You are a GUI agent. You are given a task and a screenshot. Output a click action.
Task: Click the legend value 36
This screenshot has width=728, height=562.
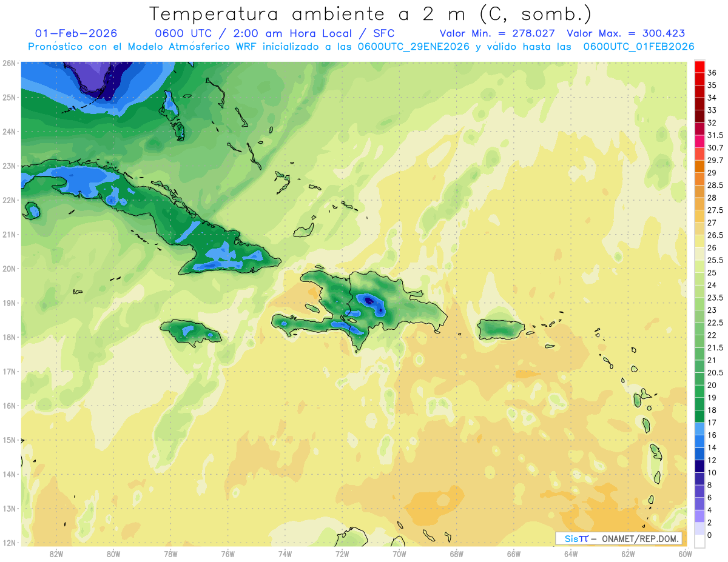coord(712,73)
